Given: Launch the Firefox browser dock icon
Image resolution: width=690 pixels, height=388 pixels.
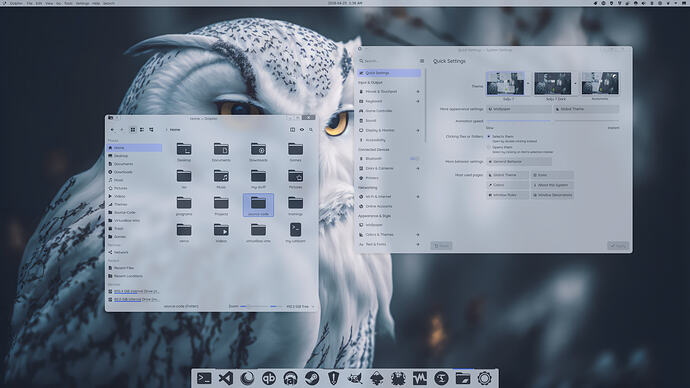Looking at the screenshot, I should (247, 378).
